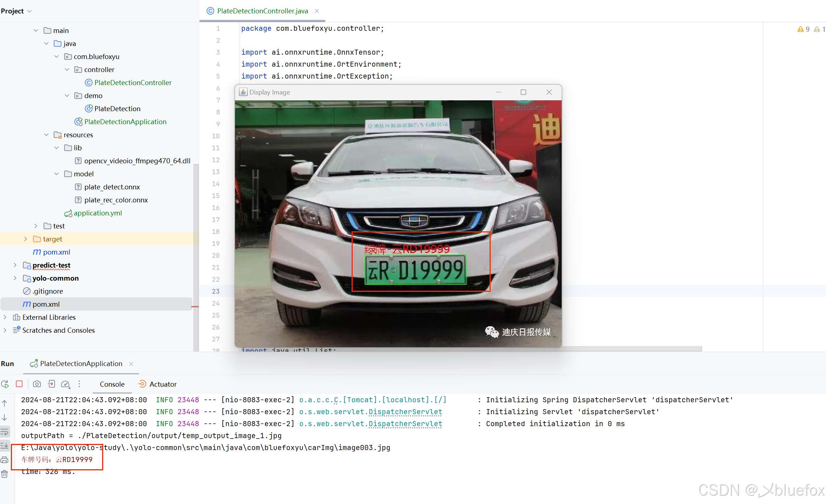Click the image003.jpg path in console
This screenshot has width=826, height=504.
(206, 448)
